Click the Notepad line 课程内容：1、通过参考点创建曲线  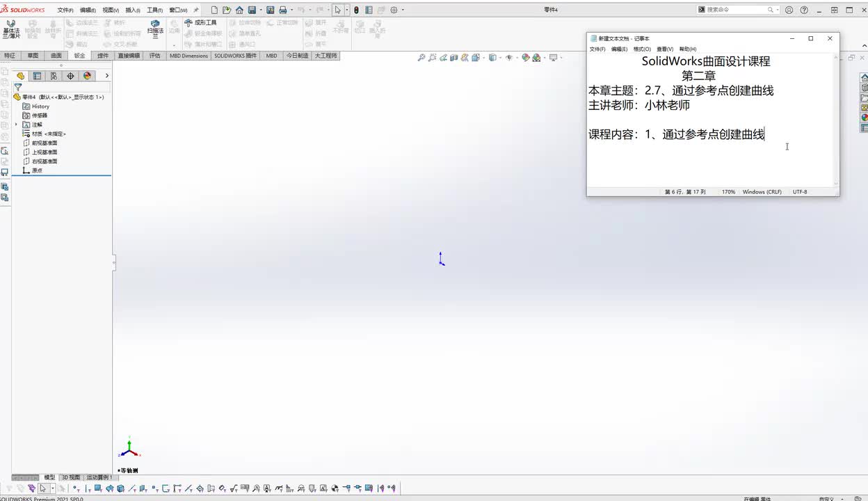click(676, 134)
